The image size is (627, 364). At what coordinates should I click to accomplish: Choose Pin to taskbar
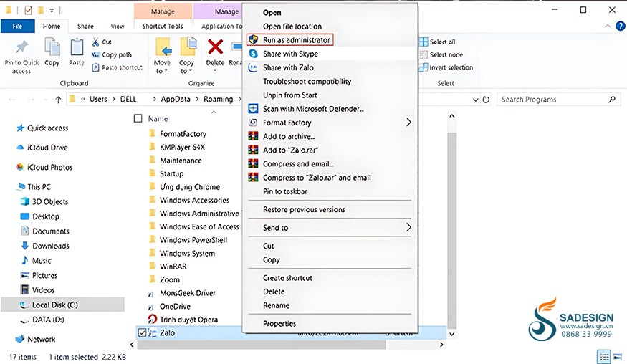point(285,191)
